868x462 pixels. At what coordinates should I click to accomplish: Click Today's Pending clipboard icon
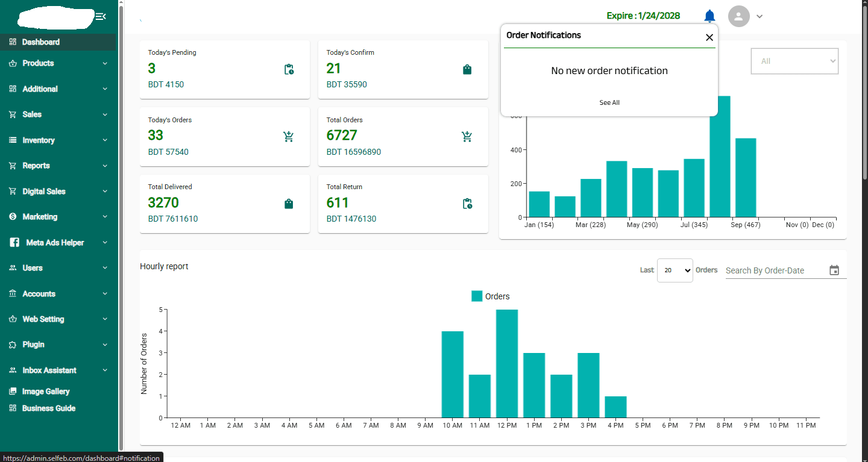[x=289, y=69]
